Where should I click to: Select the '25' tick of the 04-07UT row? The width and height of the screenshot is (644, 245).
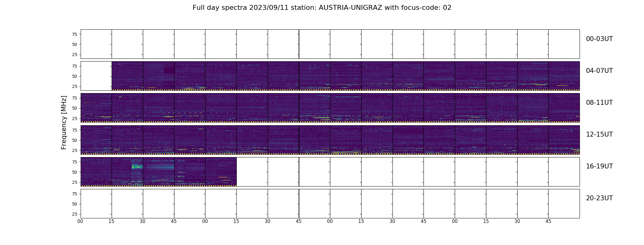pyautogui.click(x=75, y=86)
